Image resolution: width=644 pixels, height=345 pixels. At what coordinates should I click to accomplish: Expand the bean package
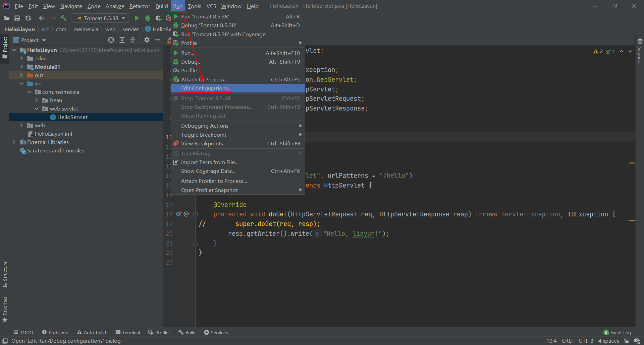(37, 100)
